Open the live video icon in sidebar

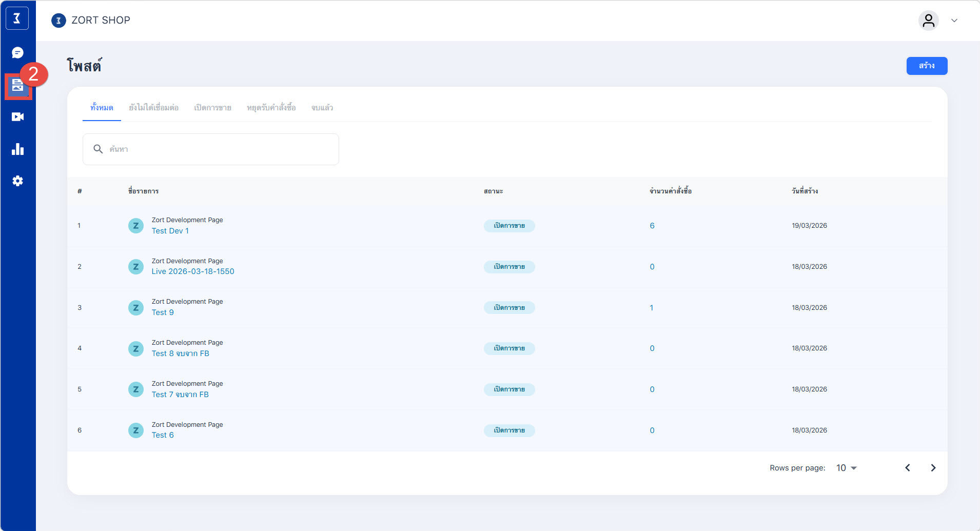tap(17, 117)
